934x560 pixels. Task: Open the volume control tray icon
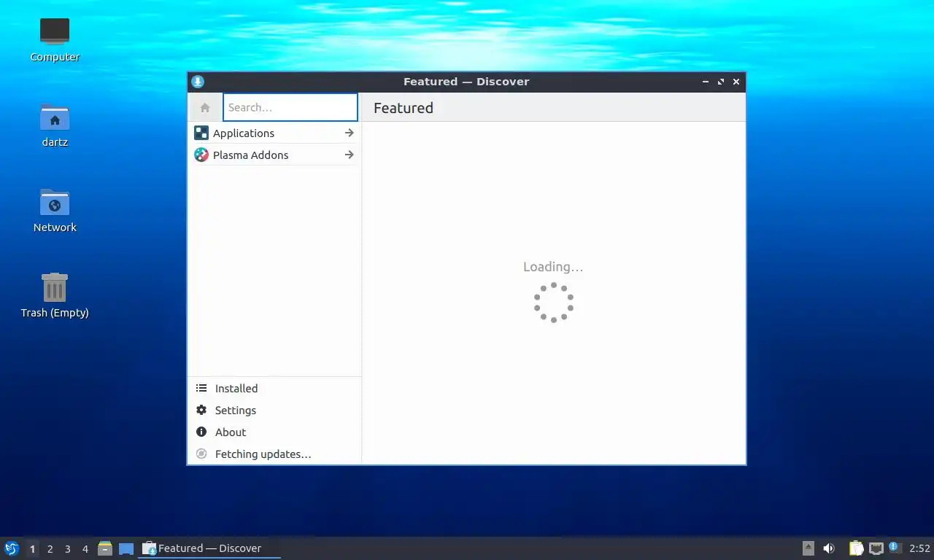(829, 548)
